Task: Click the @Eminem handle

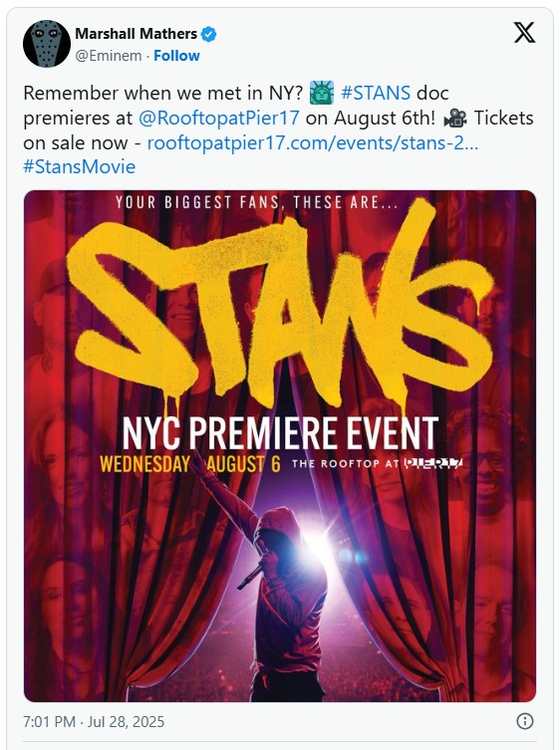Action: click(x=109, y=56)
